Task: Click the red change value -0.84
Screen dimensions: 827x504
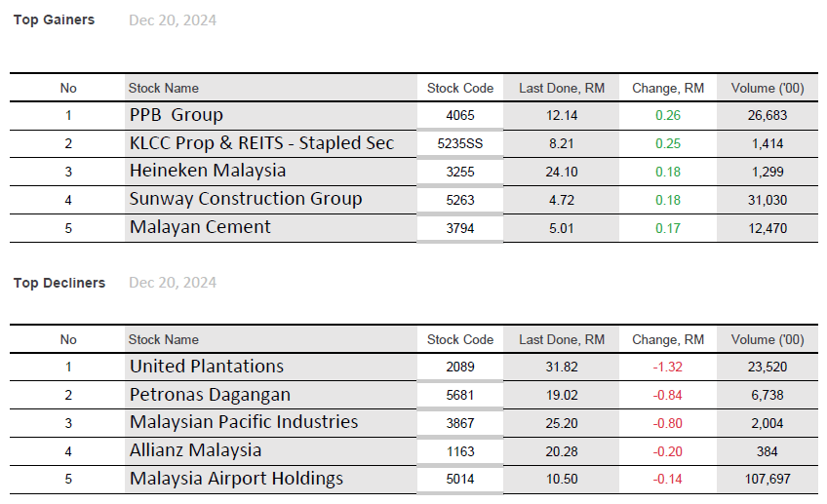Action: pyautogui.click(x=668, y=395)
